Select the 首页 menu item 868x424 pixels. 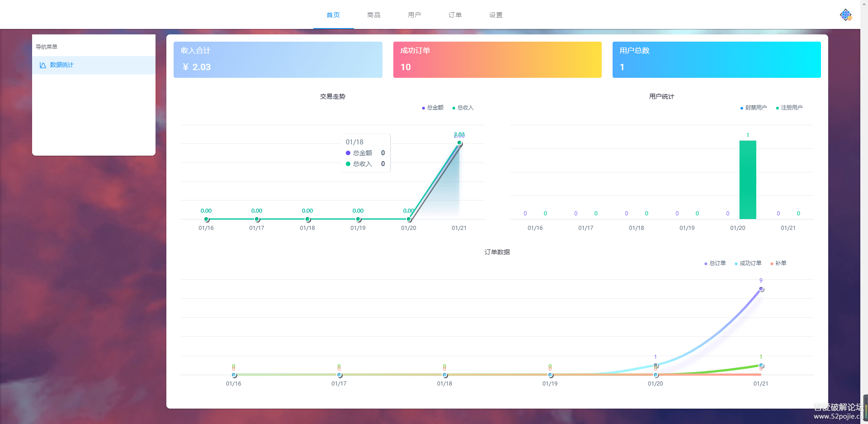tap(333, 14)
